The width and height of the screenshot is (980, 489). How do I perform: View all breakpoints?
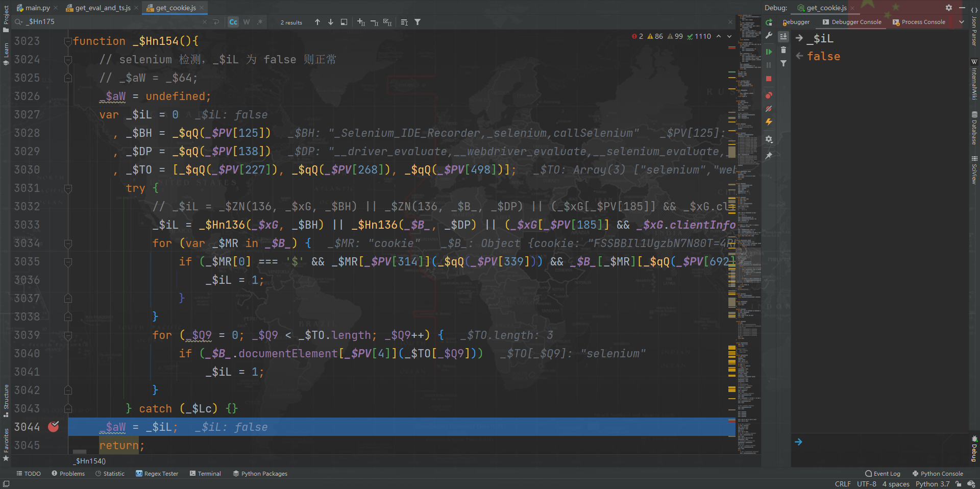[769, 95]
